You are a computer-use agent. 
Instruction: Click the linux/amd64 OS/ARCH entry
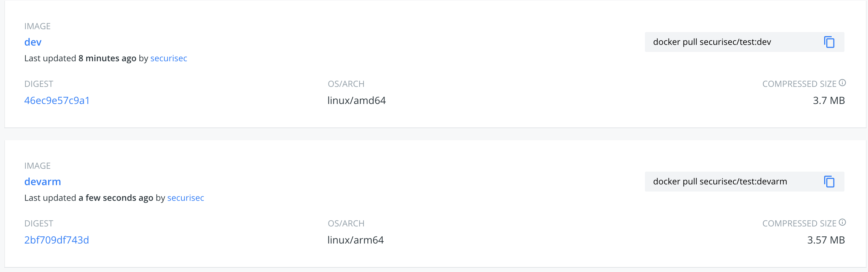[x=357, y=100]
